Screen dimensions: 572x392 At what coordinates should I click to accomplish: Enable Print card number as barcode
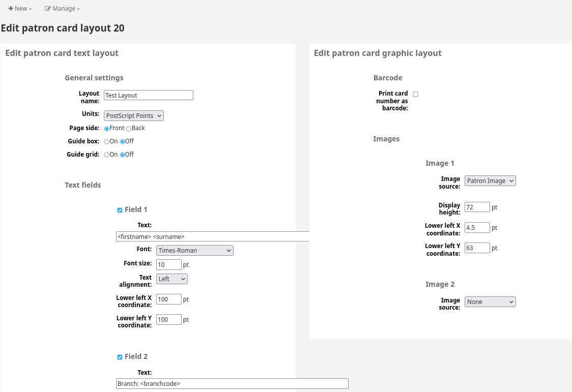pos(416,95)
